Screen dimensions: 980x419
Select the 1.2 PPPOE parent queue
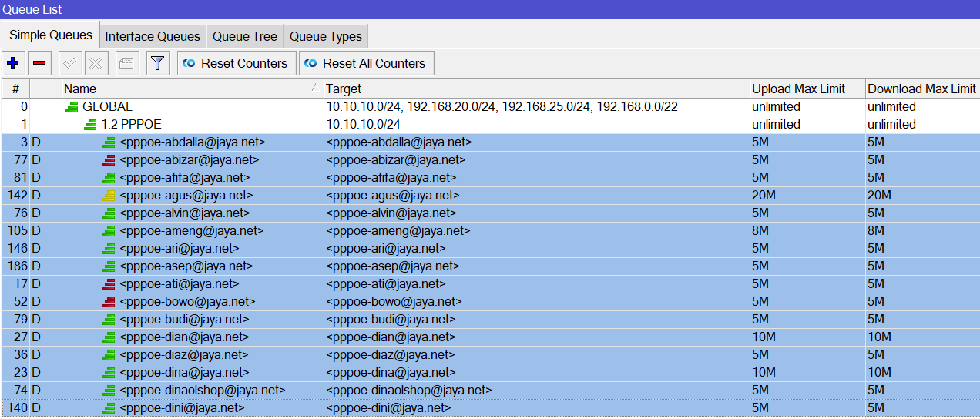pos(490,125)
